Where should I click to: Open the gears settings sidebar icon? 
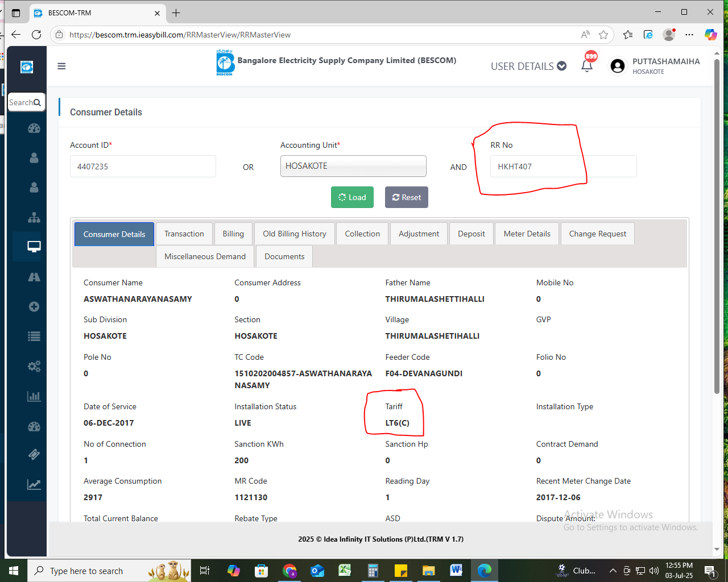click(34, 366)
